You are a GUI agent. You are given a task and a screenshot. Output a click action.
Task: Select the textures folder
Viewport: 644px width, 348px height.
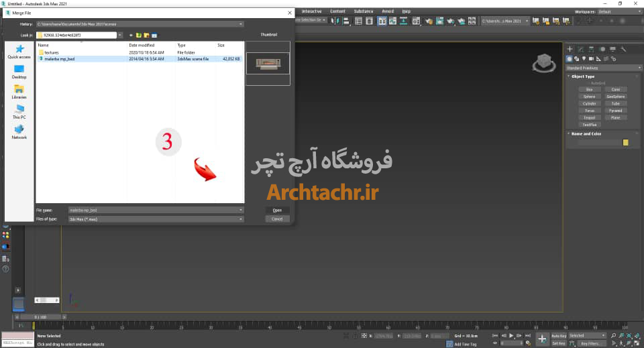point(52,52)
